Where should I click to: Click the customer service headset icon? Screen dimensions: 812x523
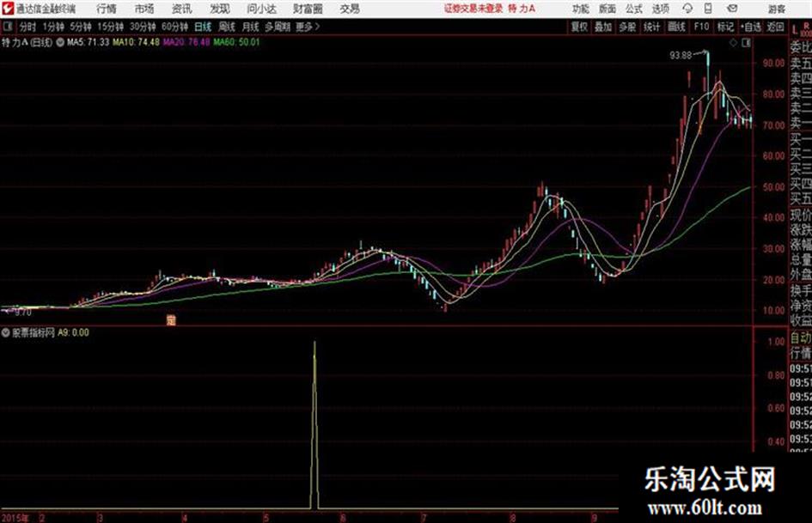click(x=687, y=9)
